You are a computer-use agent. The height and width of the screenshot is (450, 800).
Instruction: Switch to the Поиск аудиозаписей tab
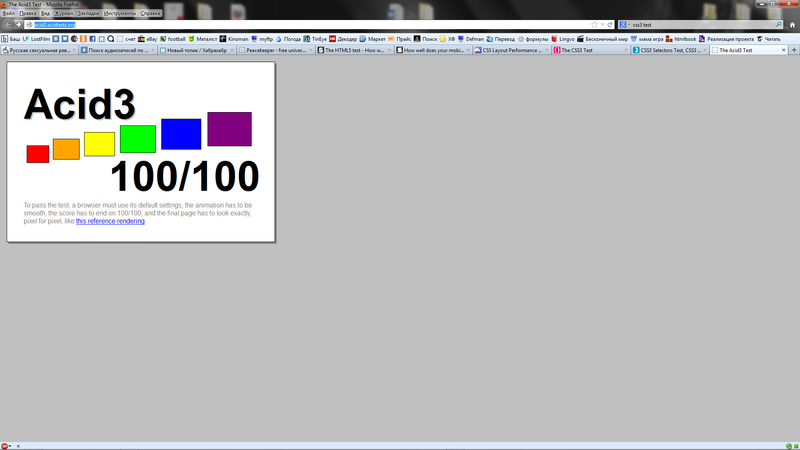point(118,50)
